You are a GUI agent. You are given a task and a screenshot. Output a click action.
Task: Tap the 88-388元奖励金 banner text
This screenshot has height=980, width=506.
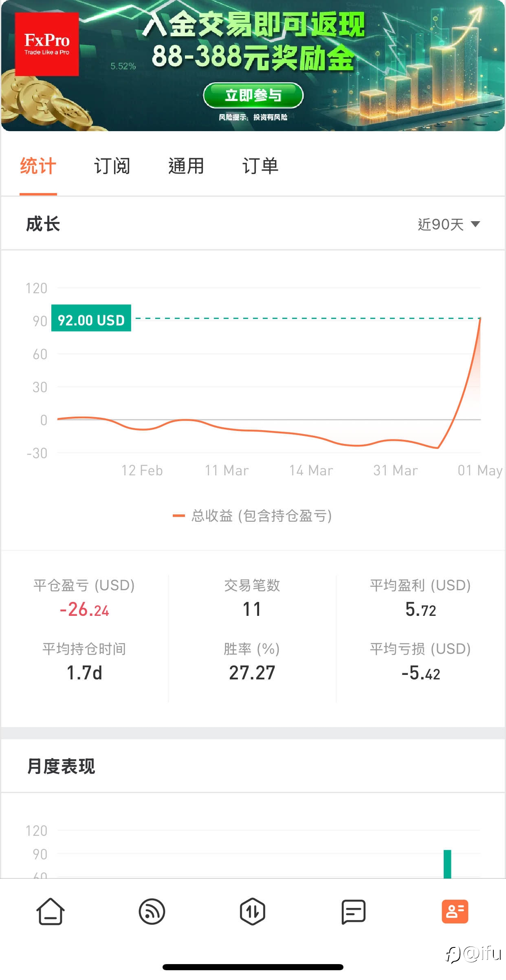(x=253, y=57)
